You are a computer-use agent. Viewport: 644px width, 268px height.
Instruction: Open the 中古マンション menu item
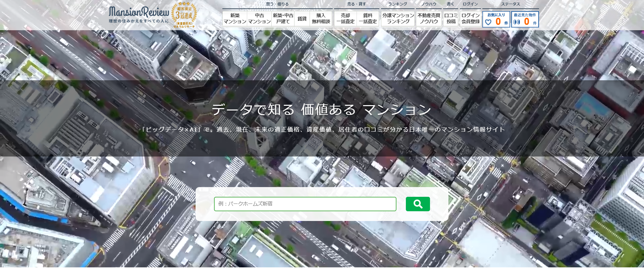click(x=259, y=18)
